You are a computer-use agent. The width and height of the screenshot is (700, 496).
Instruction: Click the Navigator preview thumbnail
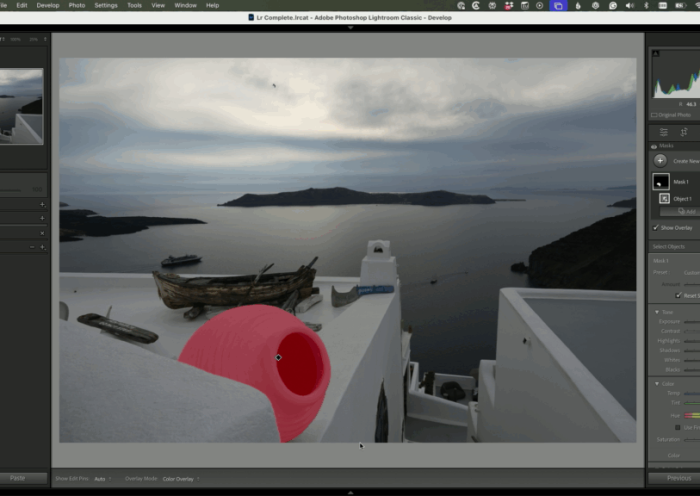21,105
